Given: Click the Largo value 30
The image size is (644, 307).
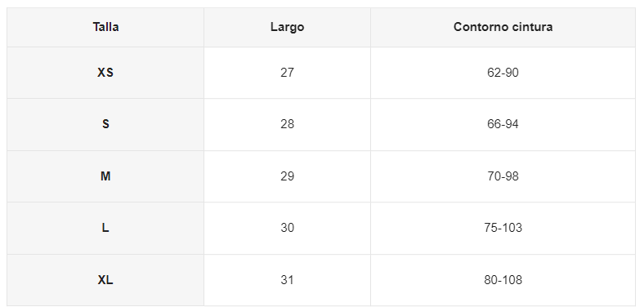Looking at the screenshot, I should (287, 228).
